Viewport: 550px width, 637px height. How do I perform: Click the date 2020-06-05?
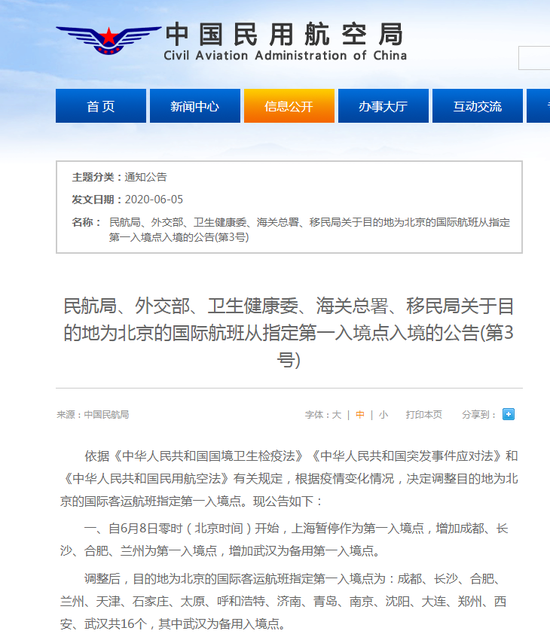coord(154,199)
